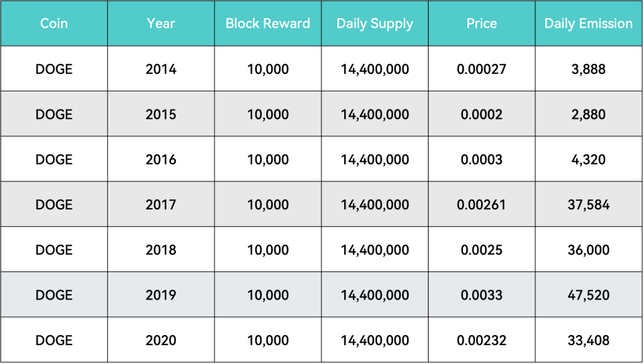
Task: Click the 4,320 emission value
Action: click(588, 159)
